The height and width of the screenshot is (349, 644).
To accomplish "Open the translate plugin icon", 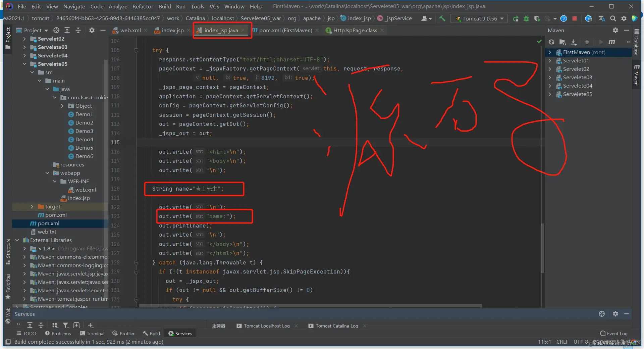I will pyautogui.click(x=602, y=18).
